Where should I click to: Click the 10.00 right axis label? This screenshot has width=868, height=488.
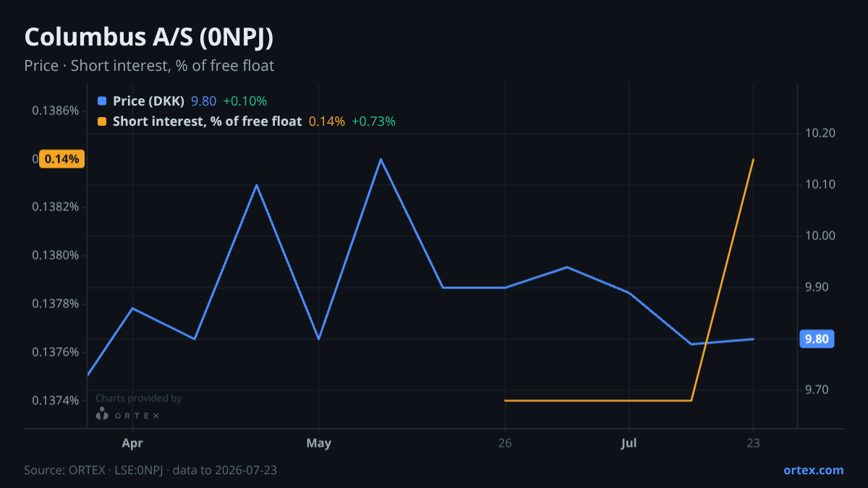(820, 236)
